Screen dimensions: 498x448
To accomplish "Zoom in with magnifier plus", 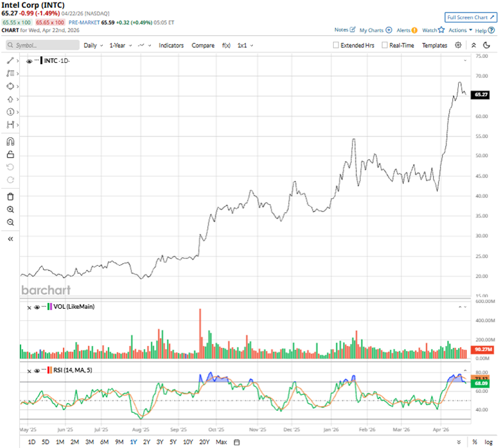I will (x=10, y=209).
